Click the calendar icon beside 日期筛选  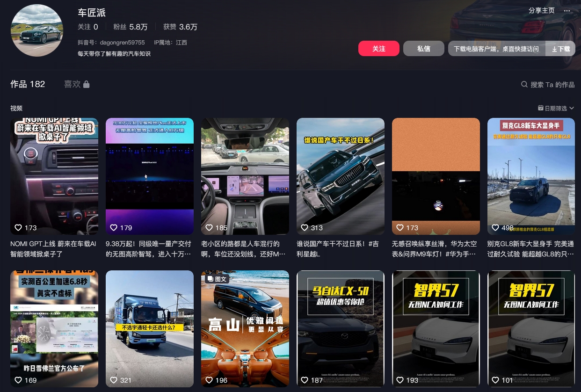541,108
